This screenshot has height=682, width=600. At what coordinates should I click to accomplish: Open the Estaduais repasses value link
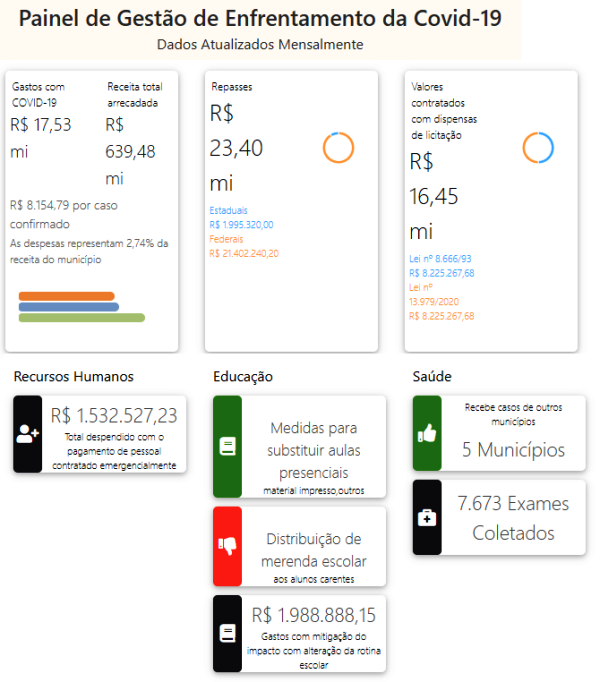241,225
